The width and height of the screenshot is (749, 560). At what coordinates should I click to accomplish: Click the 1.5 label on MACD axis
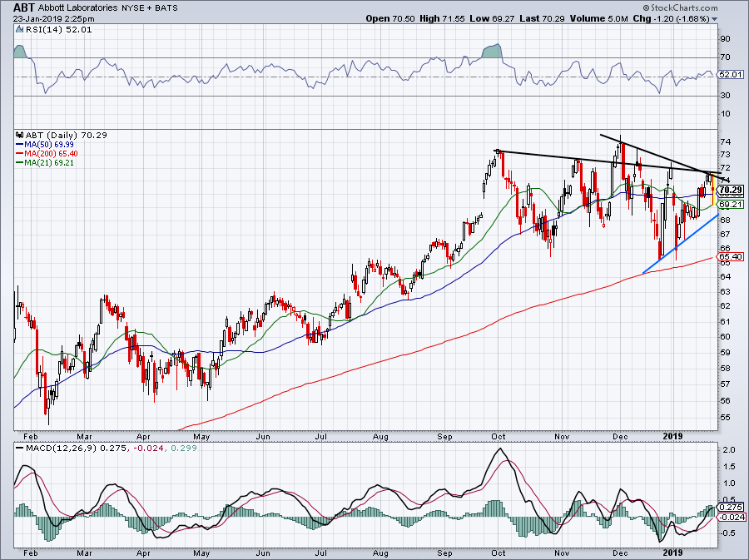(728, 467)
